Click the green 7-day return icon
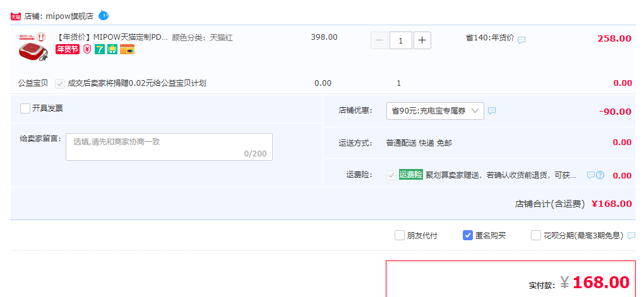Screen dimensions: 644x297 [x=100, y=49]
